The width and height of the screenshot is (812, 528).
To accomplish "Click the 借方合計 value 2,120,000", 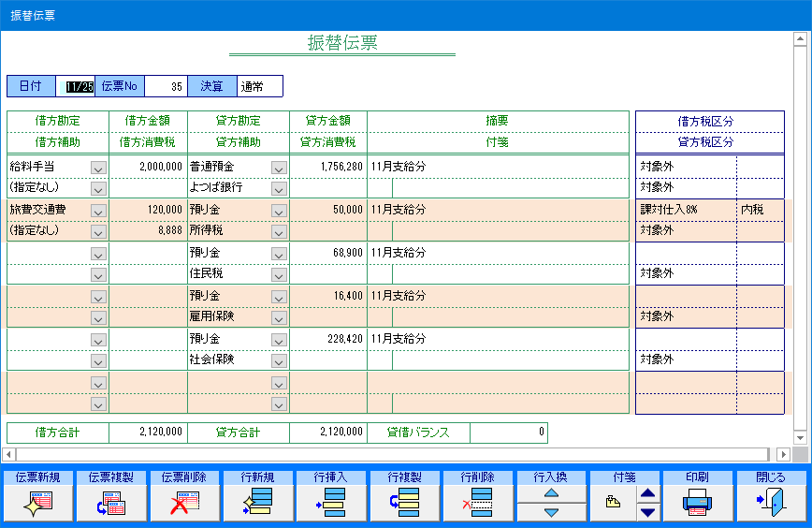I will click(x=148, y=432).
